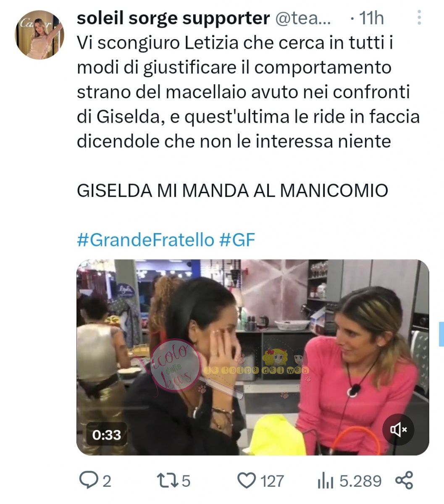Open the #GF hashtag
Viewport: 444px width, 504px height.
237,240
